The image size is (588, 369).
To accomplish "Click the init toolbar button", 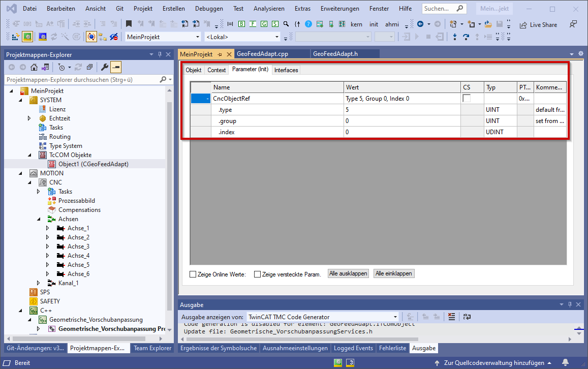I will [374, 24].
